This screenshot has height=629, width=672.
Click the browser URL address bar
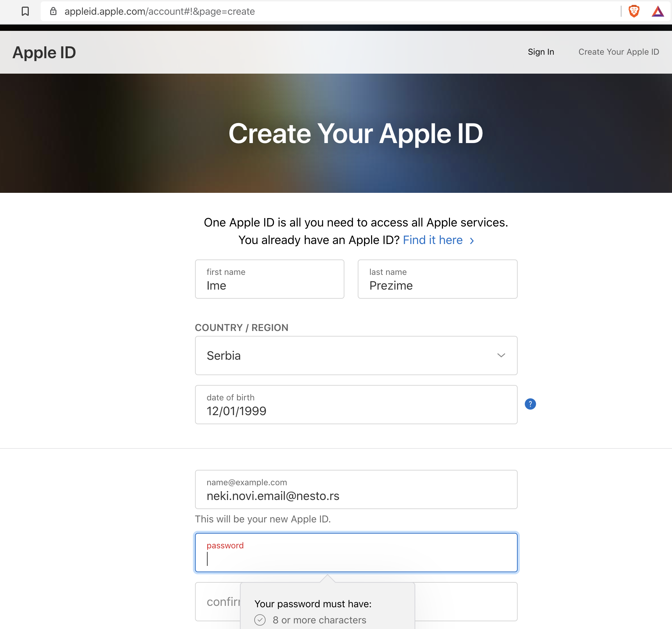(316, 11)
